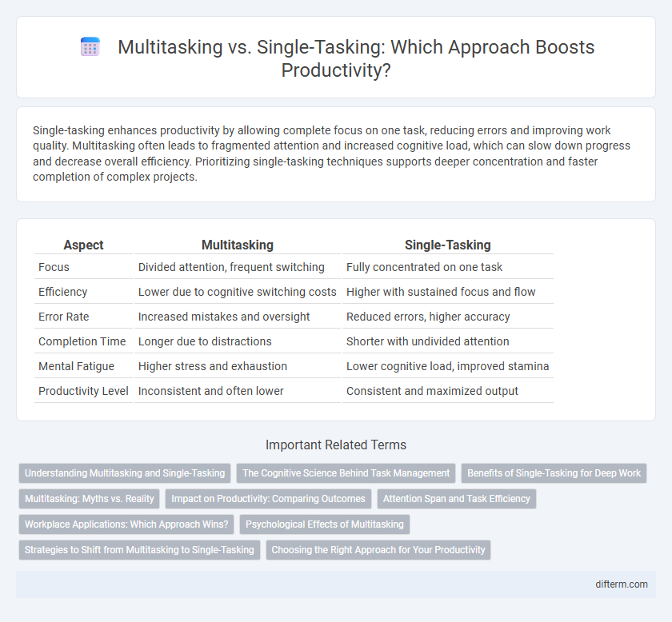Image resolution: width=672 pixels, height=622 pixels.
Task: Click 'Reduced errors, higher accuracy' cell
Action: [448, 317]
